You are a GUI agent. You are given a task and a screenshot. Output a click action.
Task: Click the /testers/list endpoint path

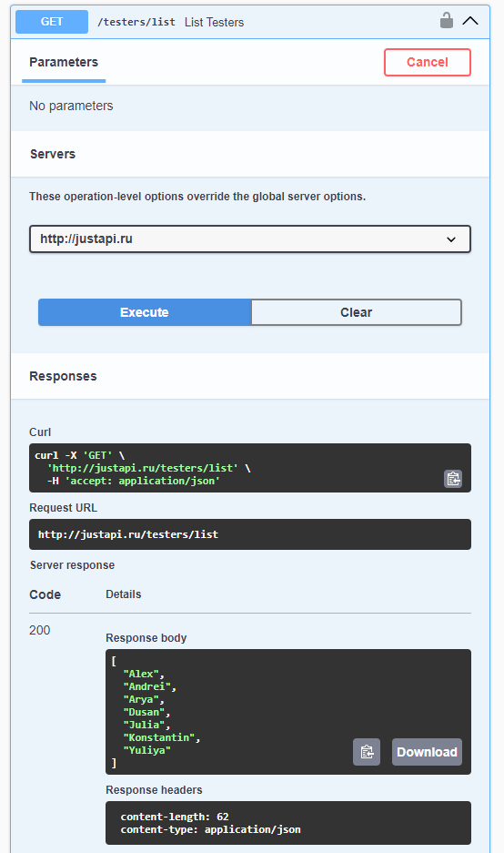(136, 23)
